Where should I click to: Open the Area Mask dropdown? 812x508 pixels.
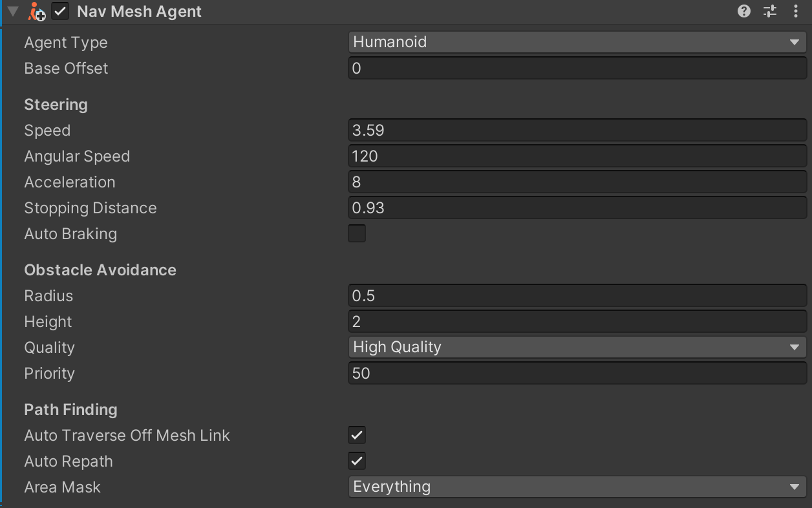(577, 487)
